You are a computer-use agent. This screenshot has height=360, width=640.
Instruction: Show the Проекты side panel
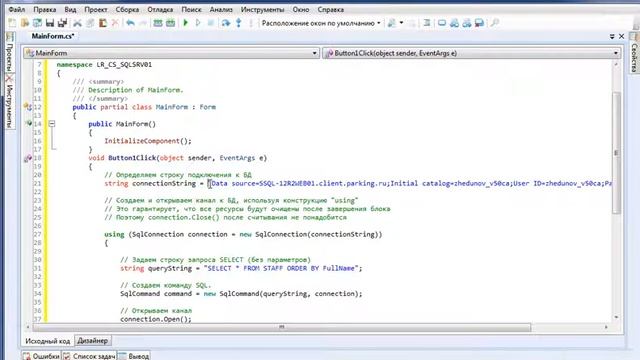pyautogui.click(x=10, y=52)
